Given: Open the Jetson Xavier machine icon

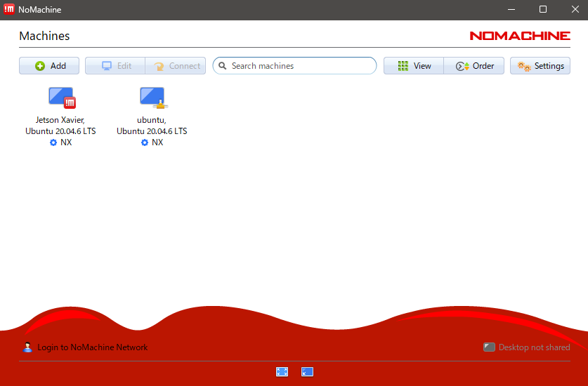Looking at the screenshot, I should [x=61, y=98].
